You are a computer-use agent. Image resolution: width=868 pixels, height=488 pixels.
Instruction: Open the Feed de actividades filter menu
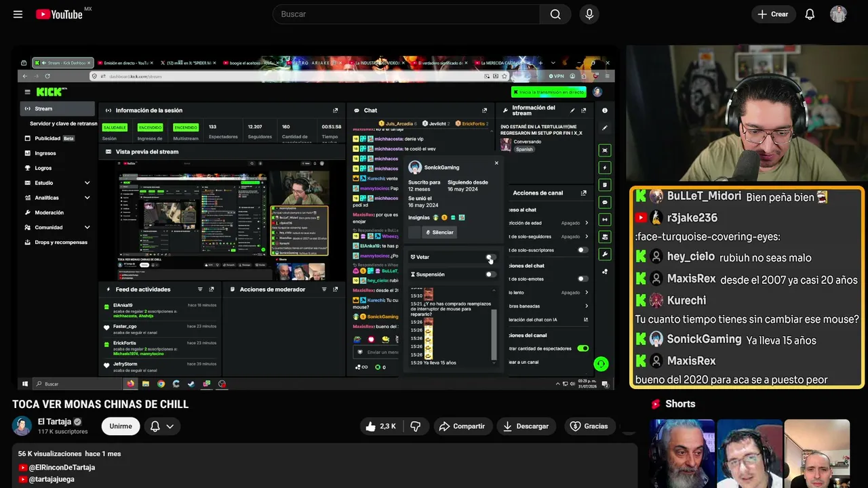coord(200,289)
